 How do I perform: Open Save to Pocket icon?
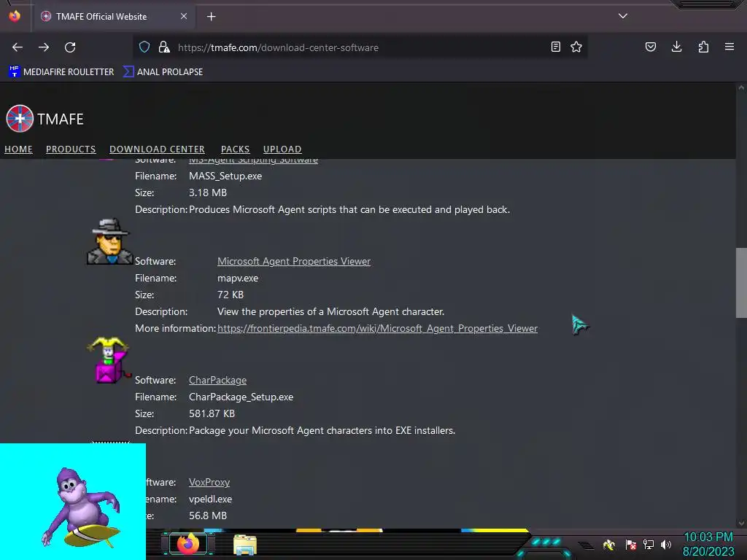[650, 47]
